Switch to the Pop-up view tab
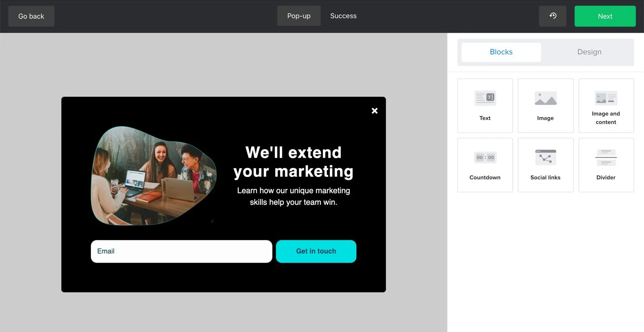 [x=299, y=16]
